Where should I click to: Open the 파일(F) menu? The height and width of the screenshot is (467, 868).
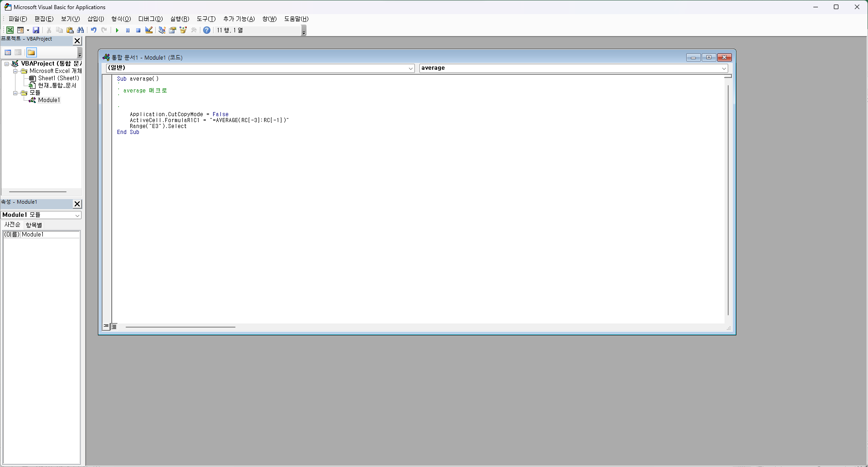(18, 19)
